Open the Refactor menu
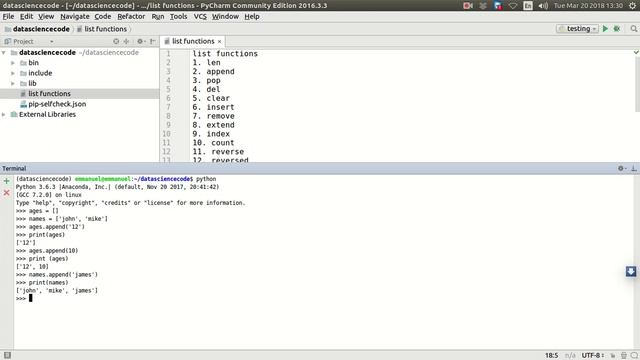640x360 pixels. point(131,16)
